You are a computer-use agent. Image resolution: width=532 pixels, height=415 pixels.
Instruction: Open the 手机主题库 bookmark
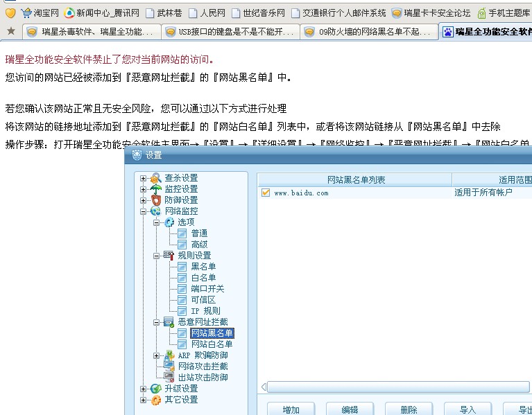[x=504, y=13]
